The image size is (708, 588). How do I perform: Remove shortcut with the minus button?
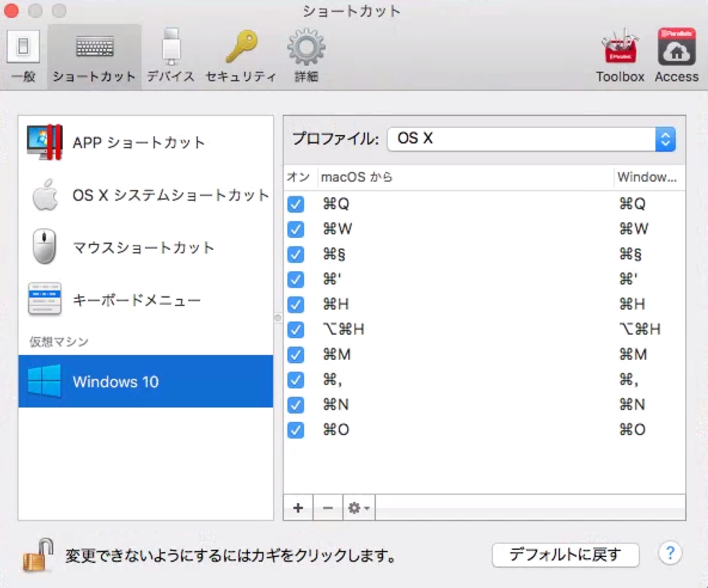tap(328, 508)
